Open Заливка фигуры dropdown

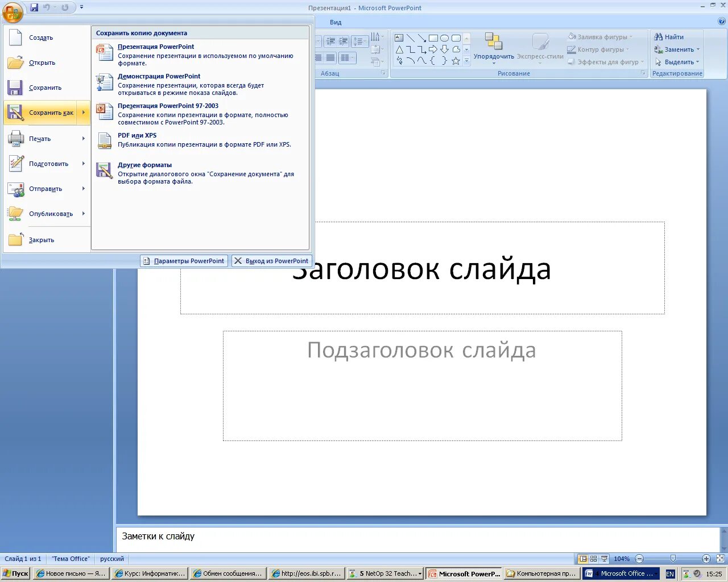pos(600,37)
